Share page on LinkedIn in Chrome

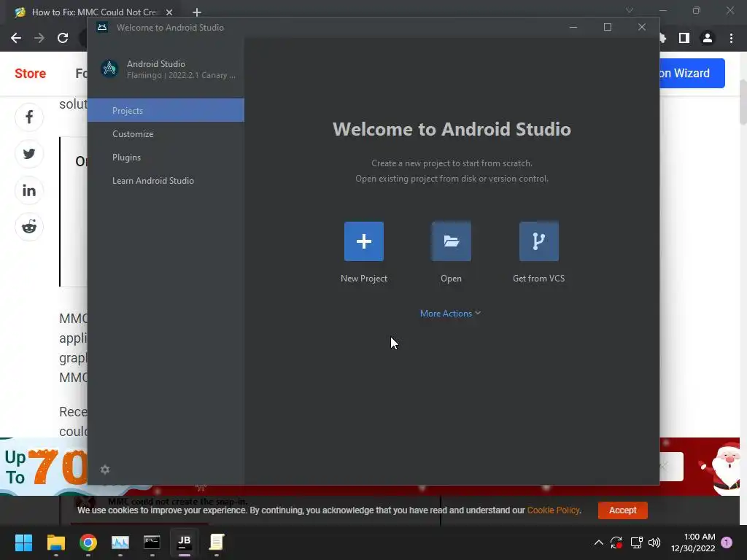coord(29,190)
